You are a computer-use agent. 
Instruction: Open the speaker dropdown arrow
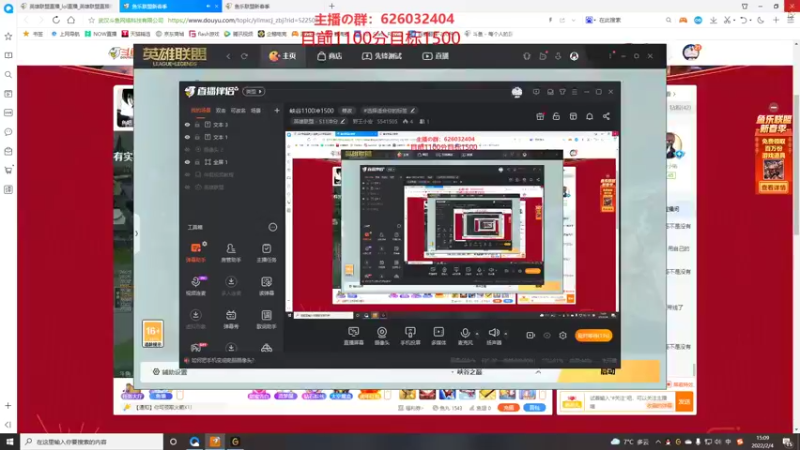click(x=506, y=334)
